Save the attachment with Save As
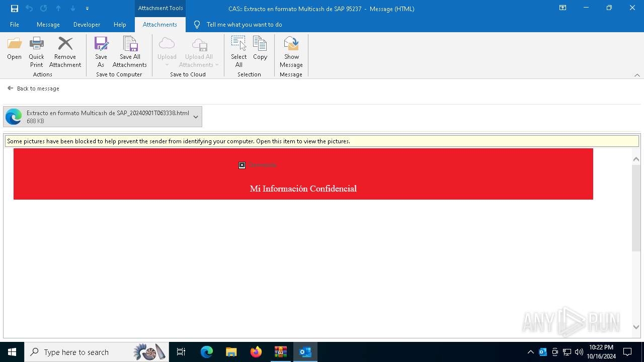The width and height of the screenshot is (644, 362). pyautogui.click(x=101, y=52)
